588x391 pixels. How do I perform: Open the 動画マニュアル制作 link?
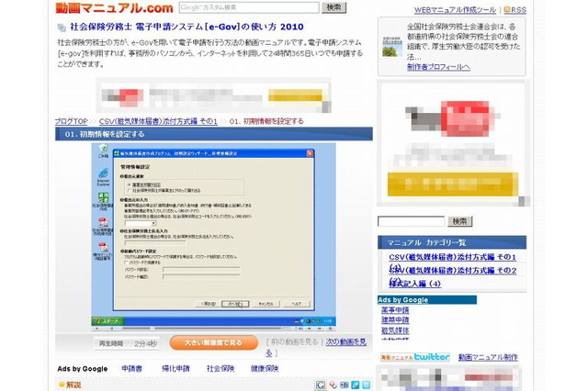point(488,357)
